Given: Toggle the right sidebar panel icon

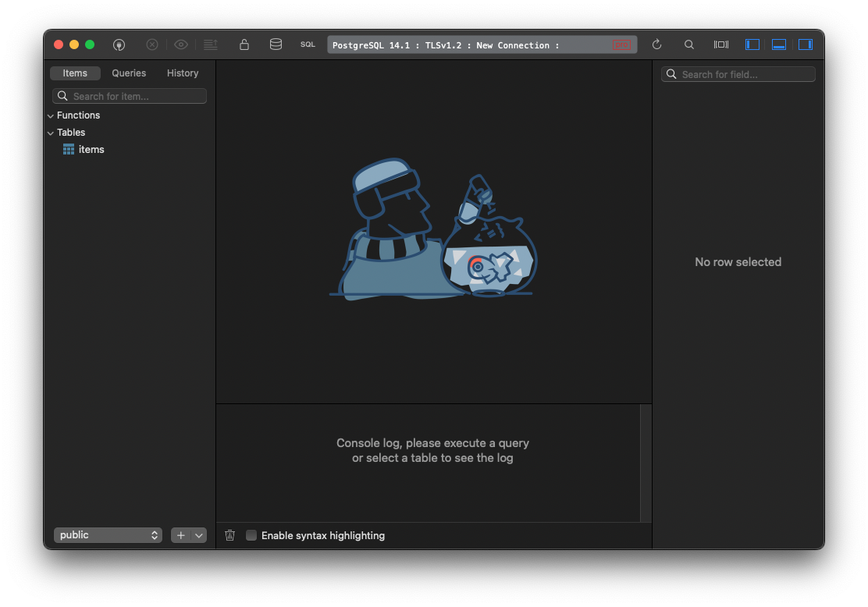Looking at the screenshot, I should tap(806, 44).
